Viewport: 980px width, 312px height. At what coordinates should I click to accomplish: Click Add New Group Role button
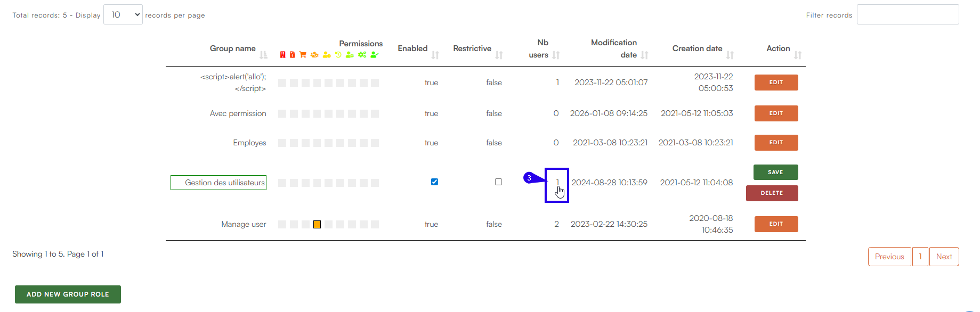(x=68, y=294)
